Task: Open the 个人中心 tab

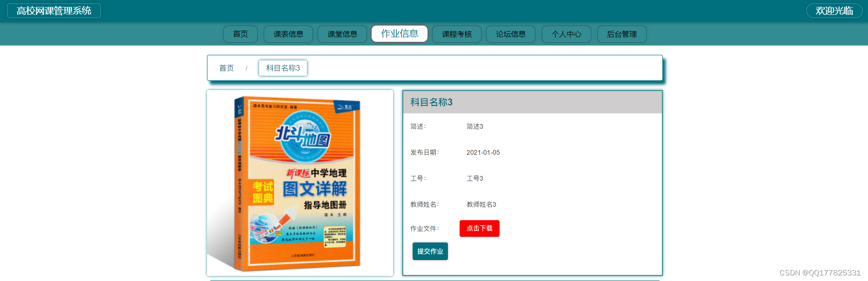Action: [x=567, y=34]
